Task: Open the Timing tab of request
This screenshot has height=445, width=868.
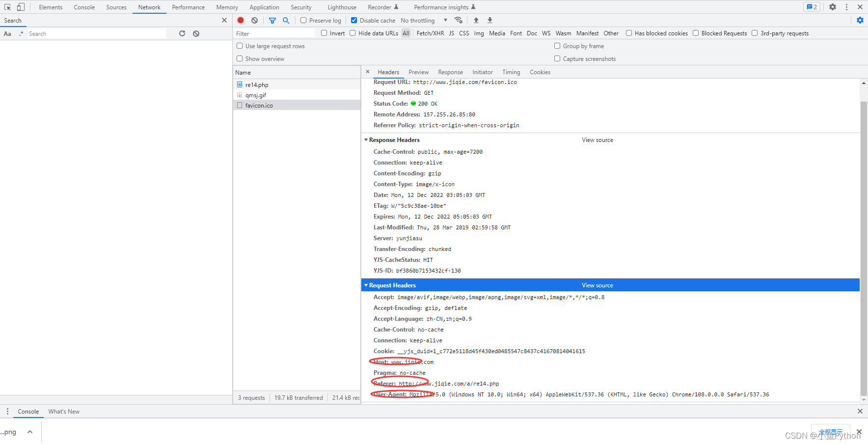Action: tap(511, 72)
